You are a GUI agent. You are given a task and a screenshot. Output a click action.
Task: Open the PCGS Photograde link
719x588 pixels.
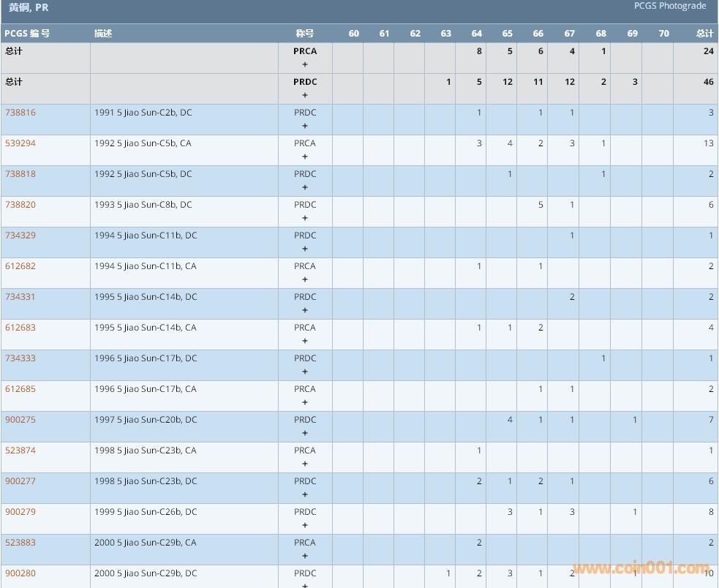coord(669,6)
